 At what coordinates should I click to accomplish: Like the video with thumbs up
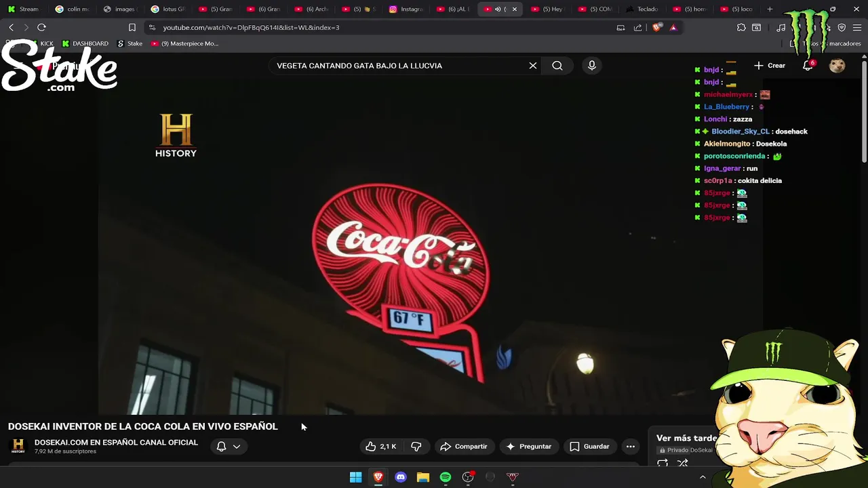coord(380,447)
